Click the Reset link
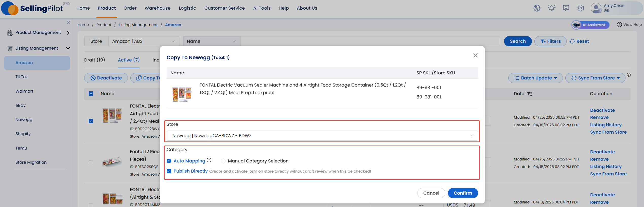644x207 pixels. pos(579,41)
